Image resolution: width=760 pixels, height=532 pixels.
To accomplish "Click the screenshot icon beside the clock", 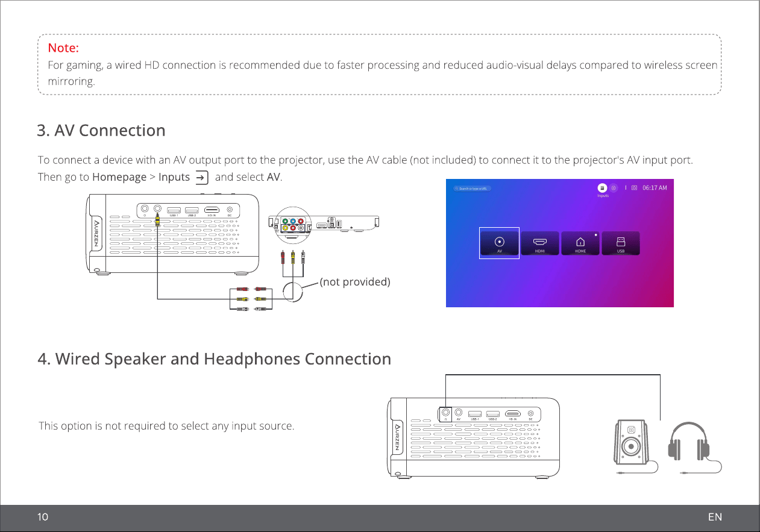I will 634,188.
